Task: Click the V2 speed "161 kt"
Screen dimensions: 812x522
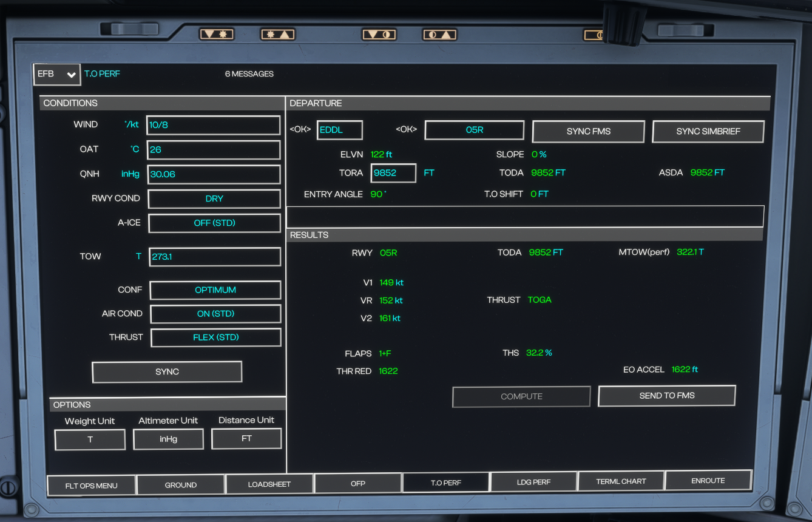Action: (390, 318)
